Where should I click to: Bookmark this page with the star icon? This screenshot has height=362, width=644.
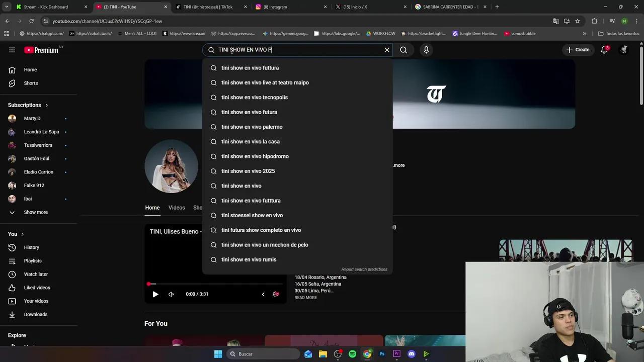pos(578,21)
